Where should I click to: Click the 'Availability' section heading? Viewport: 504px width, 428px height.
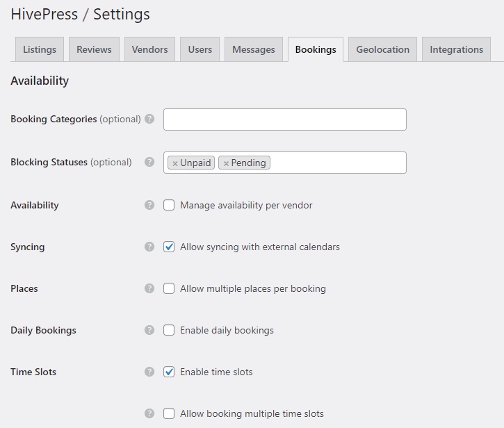coord(40,81)
